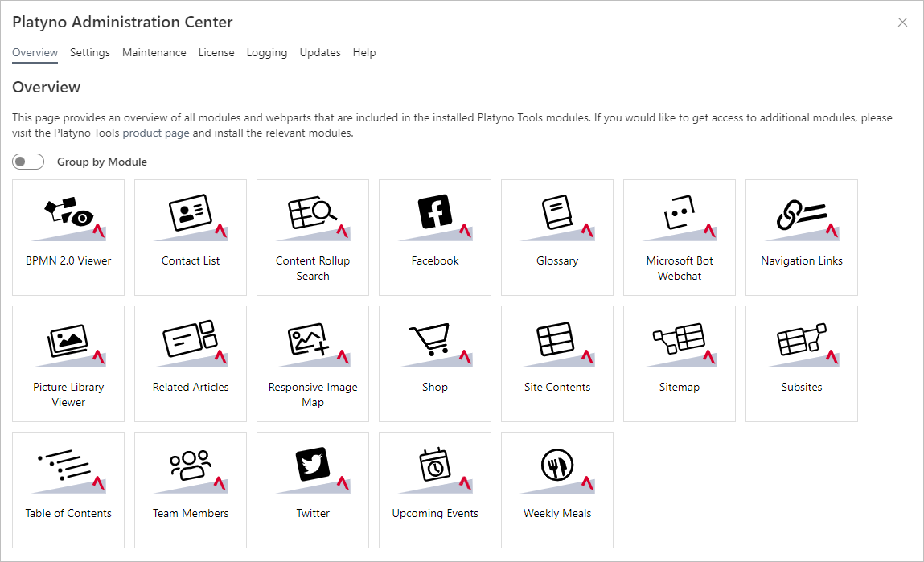
Task: Open the Help tab
Action: point(364,52)
